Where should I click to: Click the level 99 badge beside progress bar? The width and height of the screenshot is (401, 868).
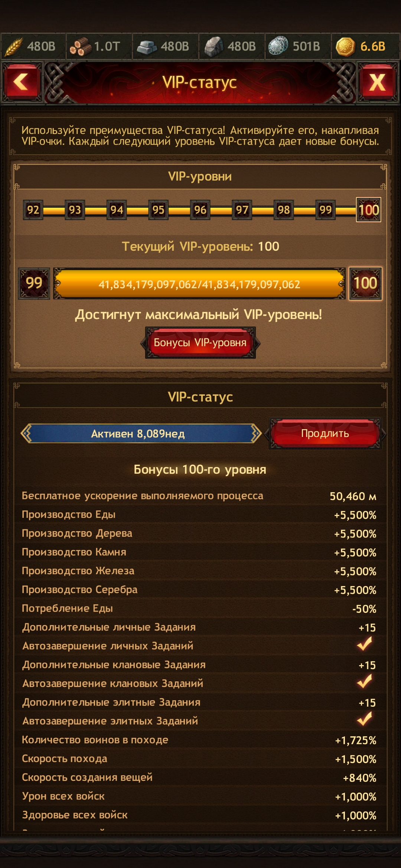[x=34, y=283]
